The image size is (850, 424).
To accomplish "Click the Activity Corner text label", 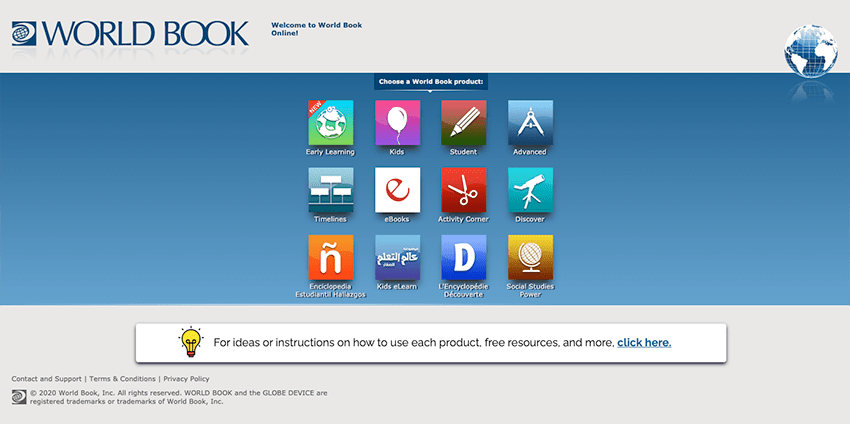I will (463, 219).
